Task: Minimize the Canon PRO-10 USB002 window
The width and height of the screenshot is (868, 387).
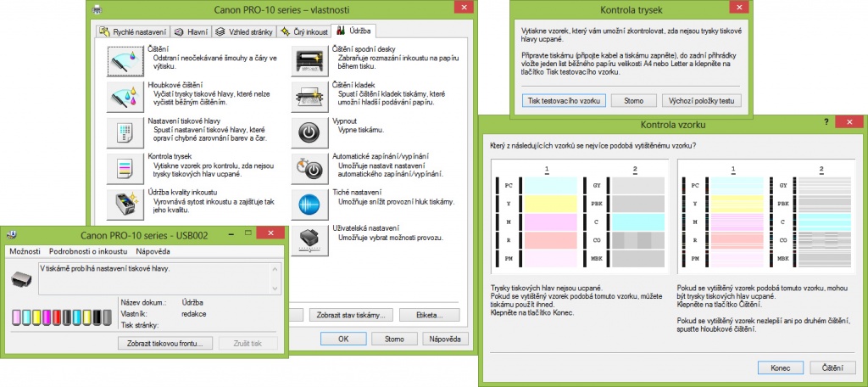Action: [x=232, y=234]
